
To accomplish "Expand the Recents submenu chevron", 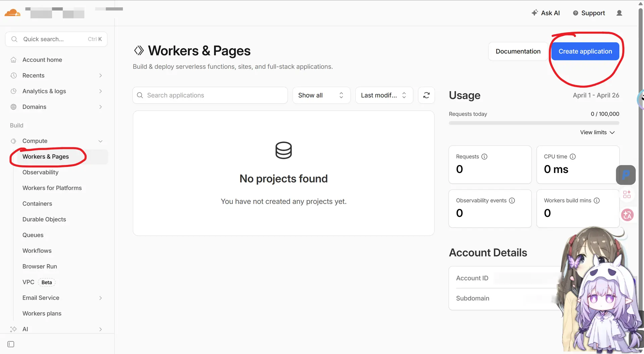I will pyautogui.click(x=101, y=75).
